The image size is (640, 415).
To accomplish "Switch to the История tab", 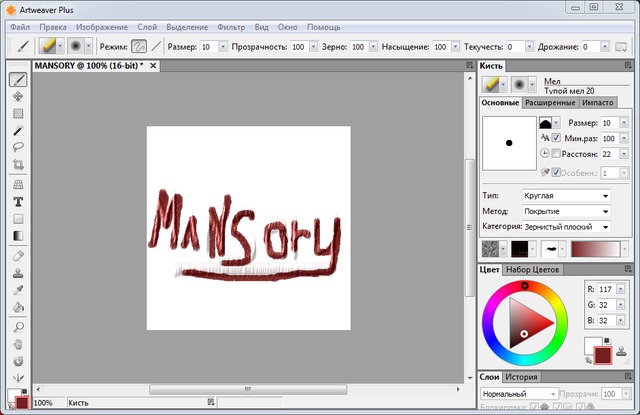I will pos(520,377).
